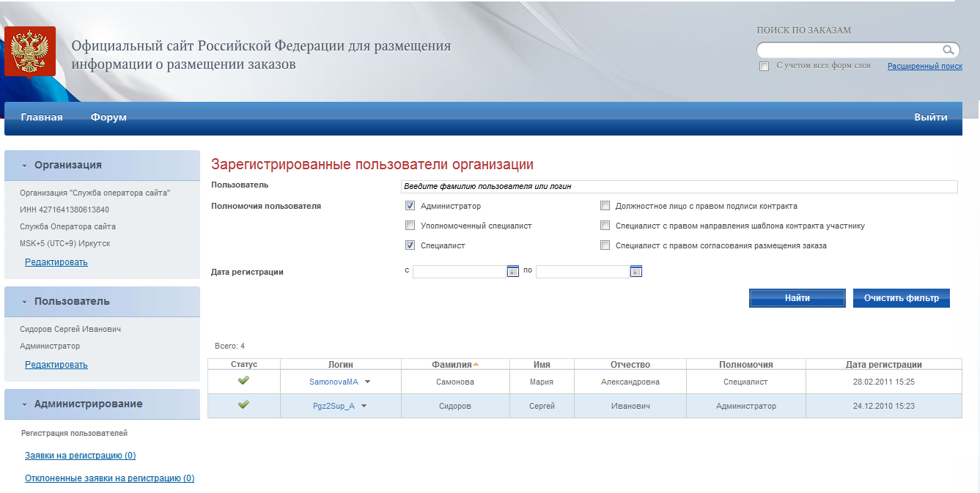The width and height of the screenshot is (980, 493).
Task: Sort table by the Отчество column header
Action: coord(630,364)
